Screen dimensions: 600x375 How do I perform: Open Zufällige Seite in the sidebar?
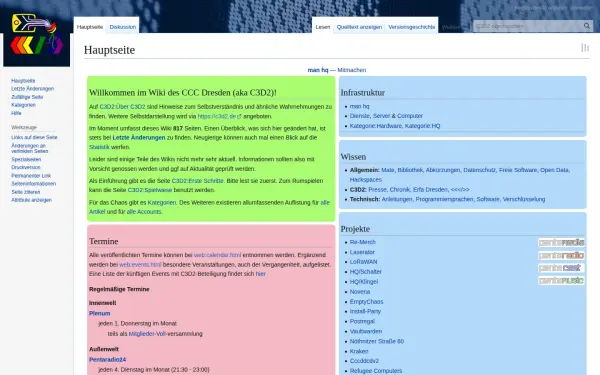[x=27, y=97]
